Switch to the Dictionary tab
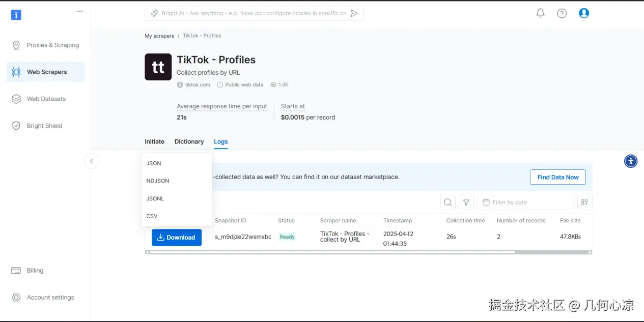The height and width of the screenshot is (322, 644). 189,142
